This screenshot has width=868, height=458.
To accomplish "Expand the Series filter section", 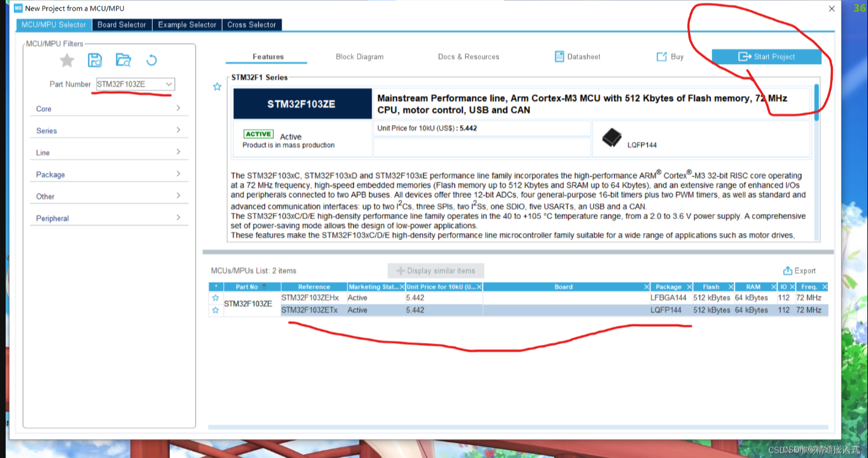I will tap(109, 131).
